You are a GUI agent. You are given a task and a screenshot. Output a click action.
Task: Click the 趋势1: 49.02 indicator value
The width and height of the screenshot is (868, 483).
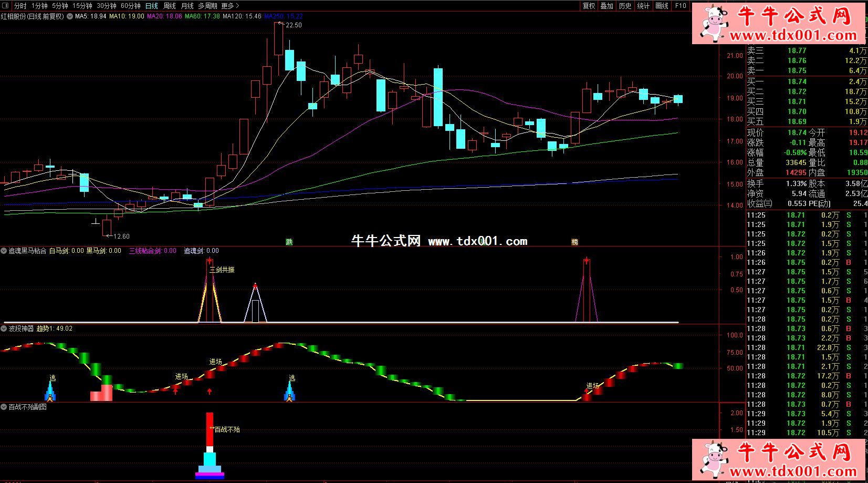coord(55,328)
